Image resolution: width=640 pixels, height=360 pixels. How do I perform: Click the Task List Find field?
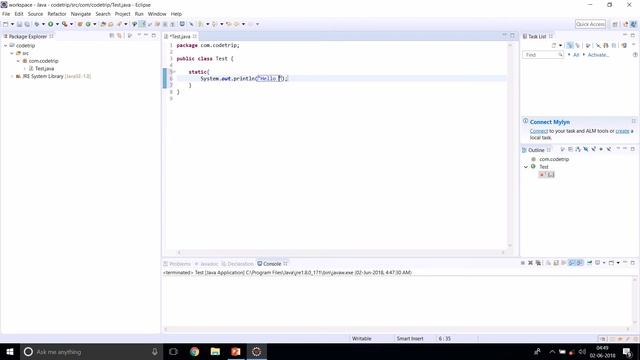coord(543,55)
